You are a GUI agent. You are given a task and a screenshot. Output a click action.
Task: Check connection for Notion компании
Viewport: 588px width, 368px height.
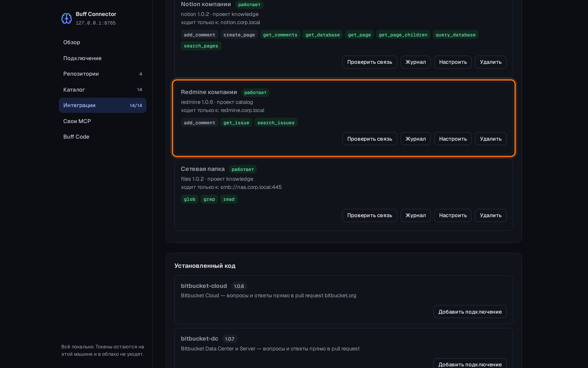tap(370, 62)
